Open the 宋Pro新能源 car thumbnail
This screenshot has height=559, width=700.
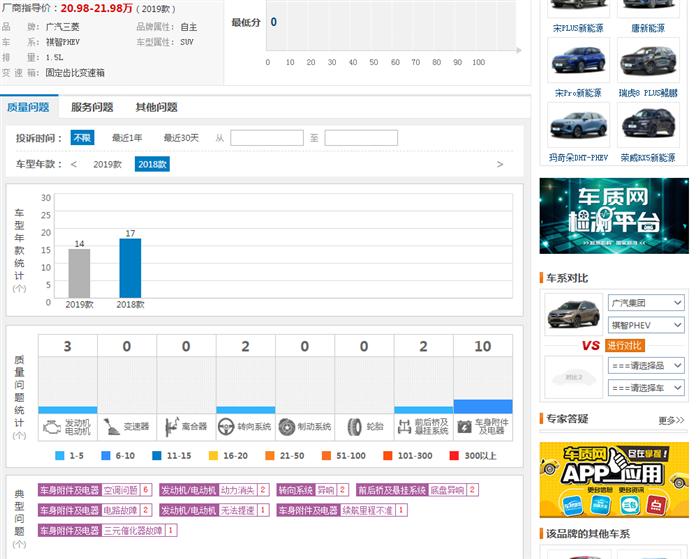coord(579,60)
